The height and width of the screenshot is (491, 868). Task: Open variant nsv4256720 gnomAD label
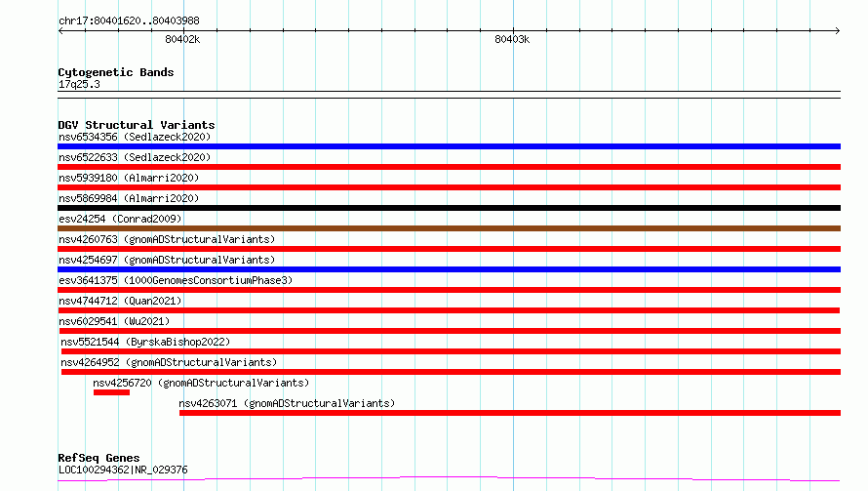point(201,383)
